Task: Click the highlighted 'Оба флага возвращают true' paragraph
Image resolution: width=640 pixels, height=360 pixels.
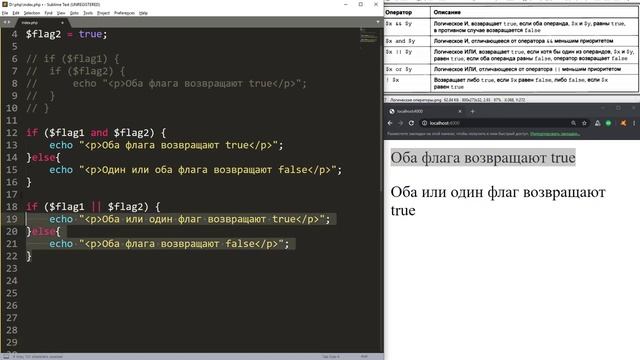Action: tap(483, 158)
